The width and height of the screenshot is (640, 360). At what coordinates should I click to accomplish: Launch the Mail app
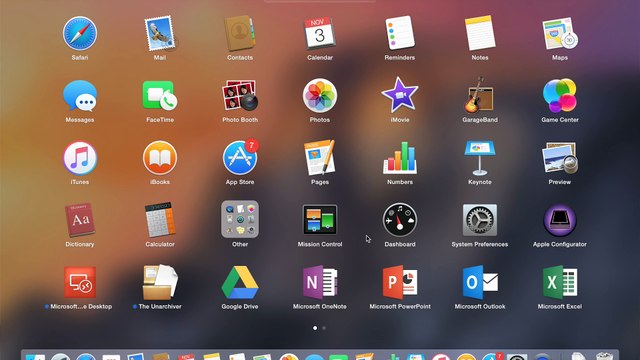tap(160, 33)
